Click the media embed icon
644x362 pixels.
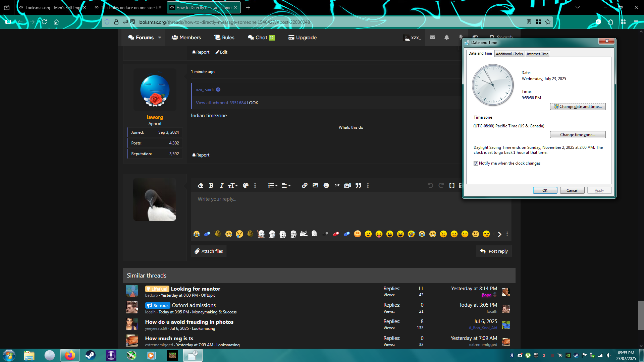coord(347,185)
